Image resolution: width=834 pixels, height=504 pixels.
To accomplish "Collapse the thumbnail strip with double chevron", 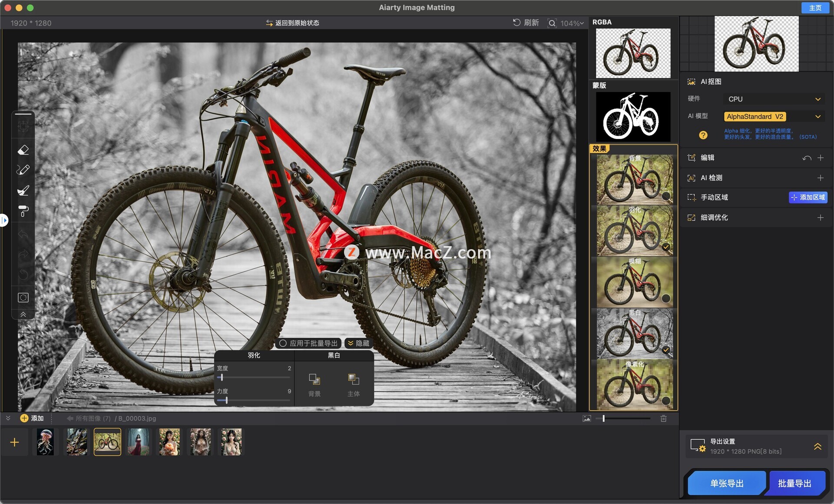I will 8,418.
